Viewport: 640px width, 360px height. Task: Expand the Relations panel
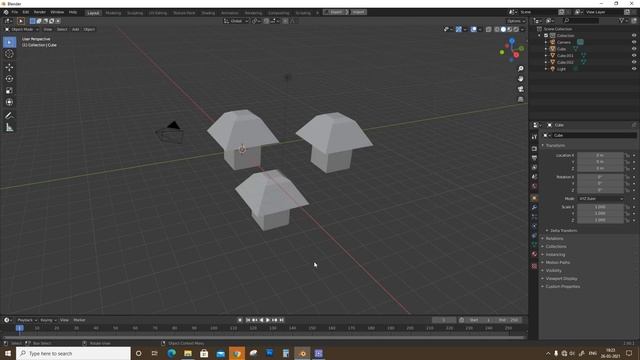coord(554,239)
